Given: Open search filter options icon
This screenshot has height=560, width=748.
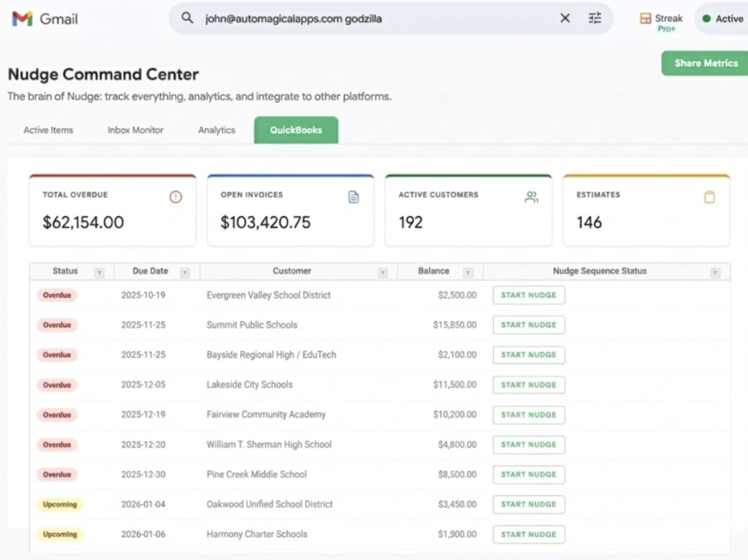Looking at the screenshot, I should coord(595,18).
